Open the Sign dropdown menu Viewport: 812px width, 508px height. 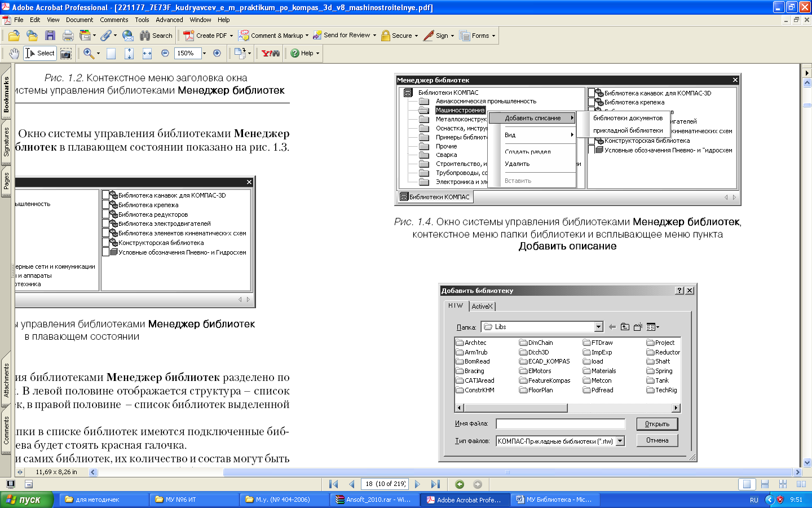452,36
